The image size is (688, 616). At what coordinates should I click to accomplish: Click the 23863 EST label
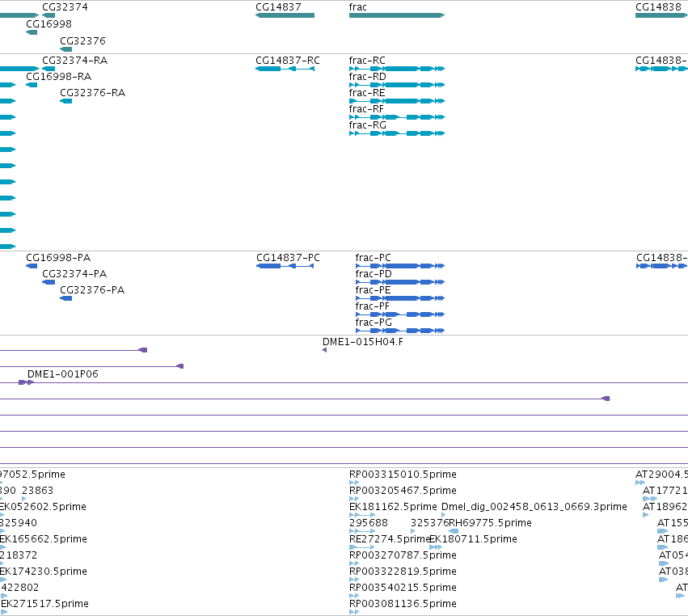(38, 491)
